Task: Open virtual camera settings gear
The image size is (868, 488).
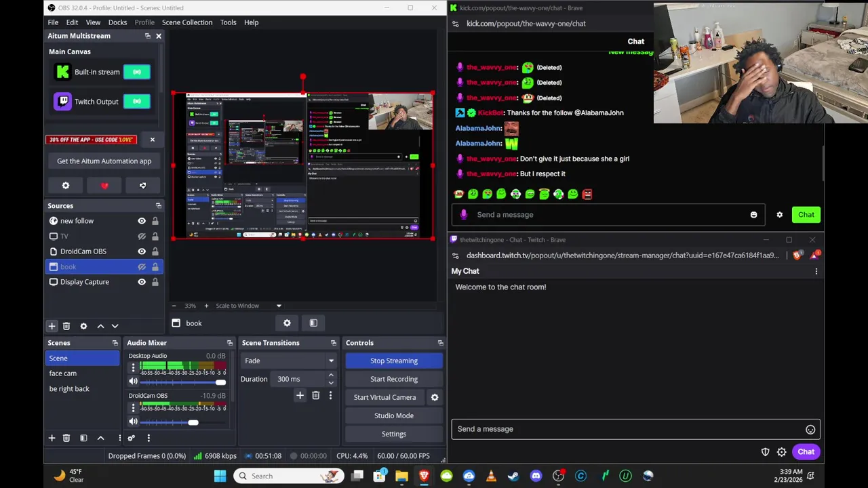Action: (x=435, y=397)
